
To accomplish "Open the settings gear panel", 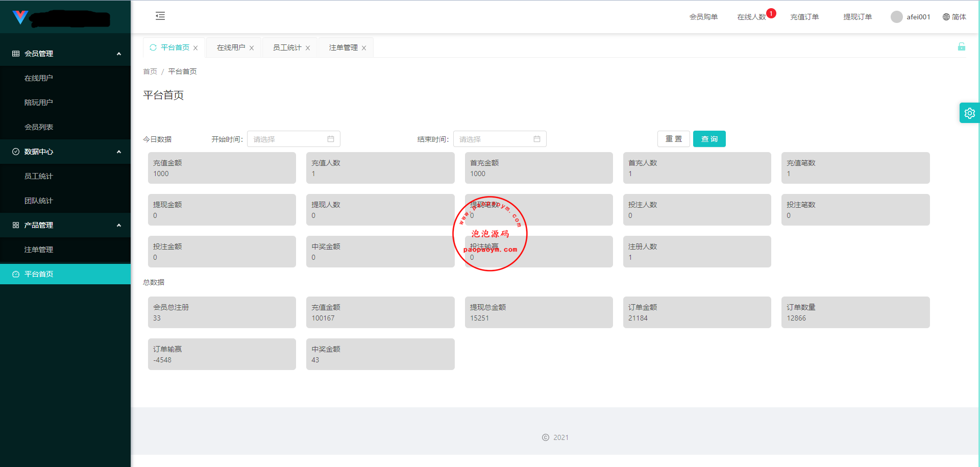I will coord(970,113).
